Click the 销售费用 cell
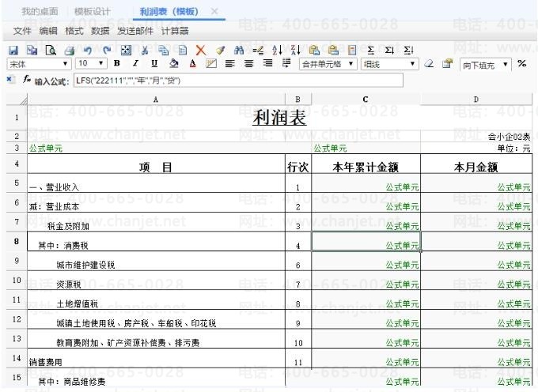 point(156,359)
